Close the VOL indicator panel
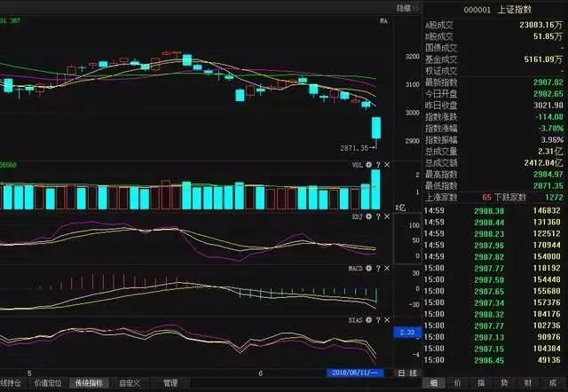 pyautogui.click(x=387, y=165)
